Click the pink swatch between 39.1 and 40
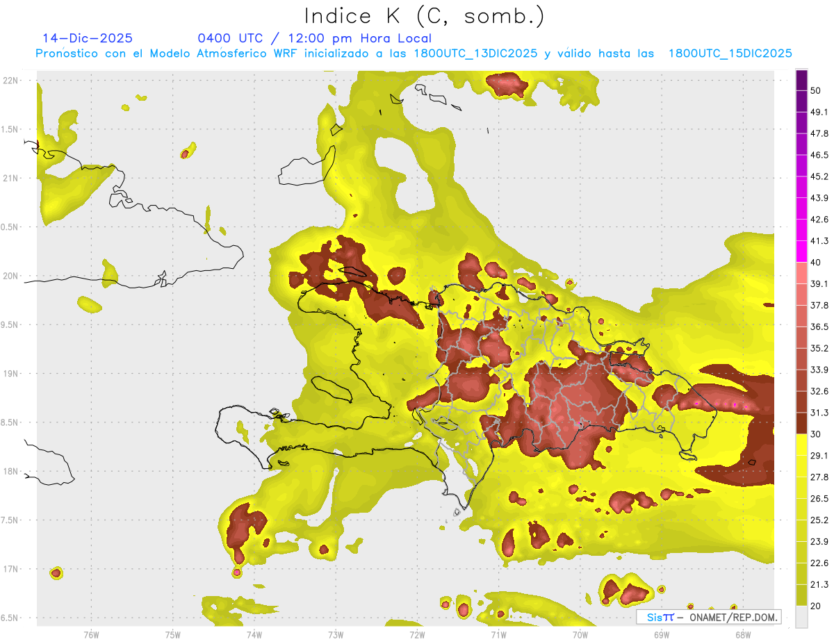This screenshot has width=834, height=644. click(801, 273)
